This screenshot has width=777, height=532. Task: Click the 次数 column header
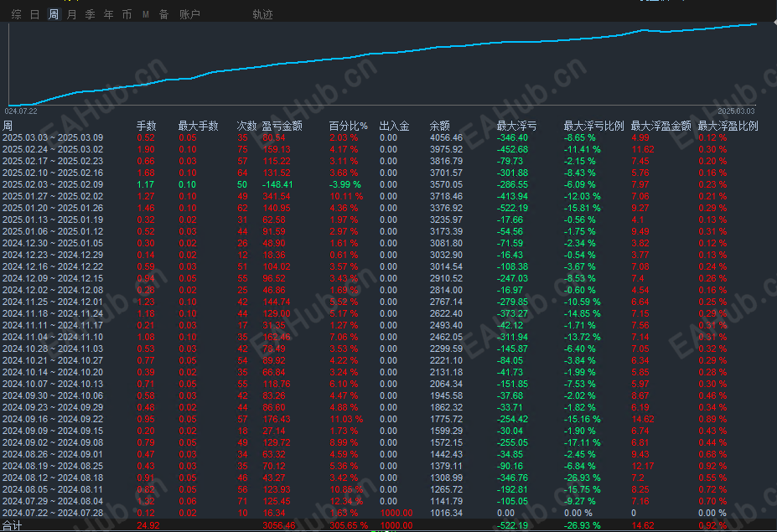(246, 126)
